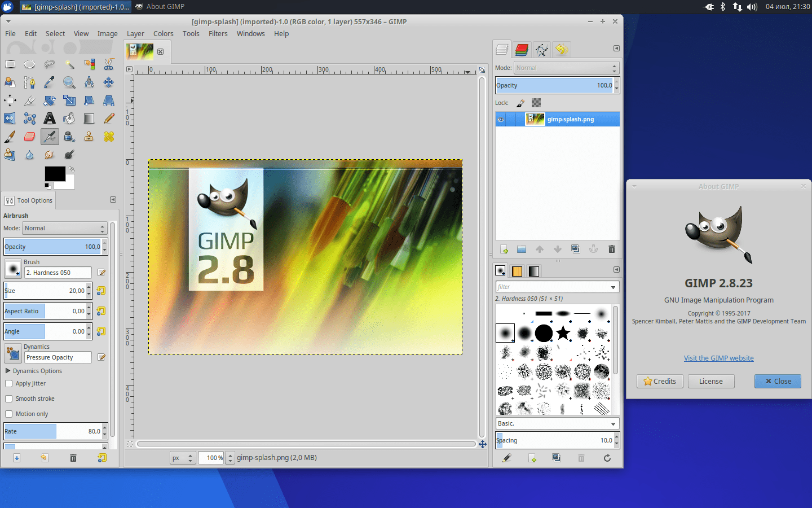Select the Blur/Sharpen droplet tool
This screenshot has width=812, height=508.
coord(30,155)
